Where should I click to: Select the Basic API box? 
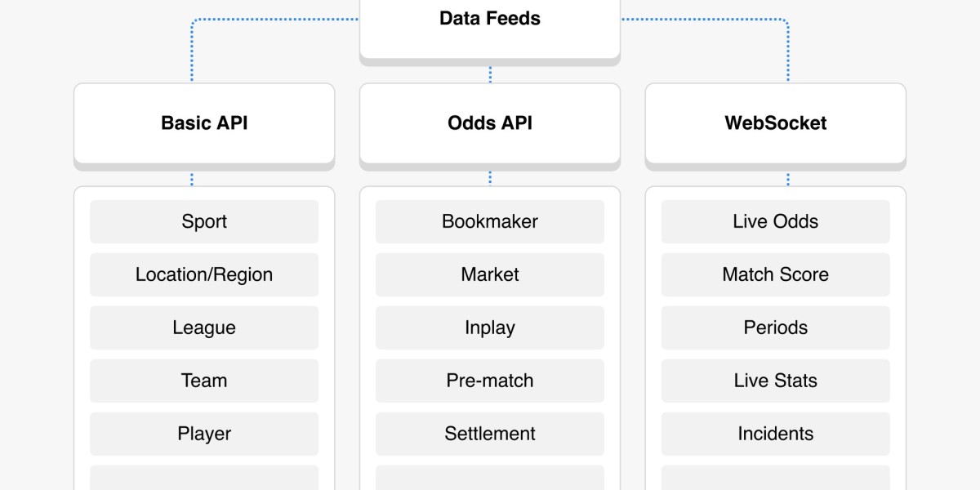click(204, 122)
